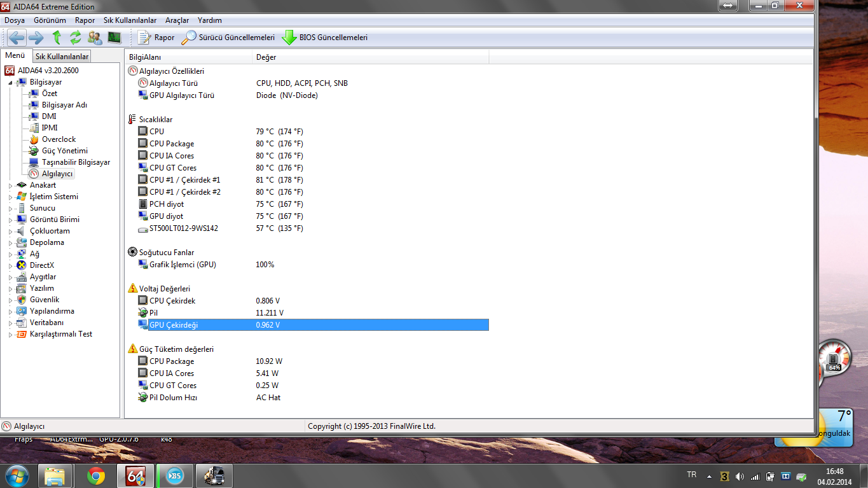The width and height of the screenshot is (868, 488).
Task: Click the AIDA64 taskbar button
Action: tap(135, 475)
